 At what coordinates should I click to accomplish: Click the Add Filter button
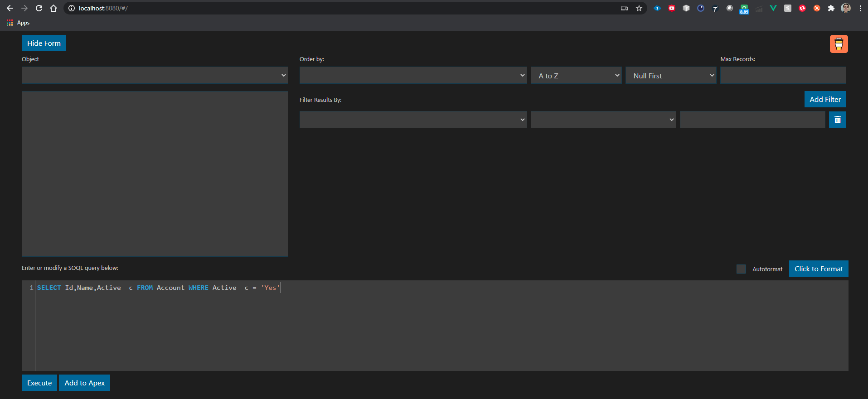[825, 99]
